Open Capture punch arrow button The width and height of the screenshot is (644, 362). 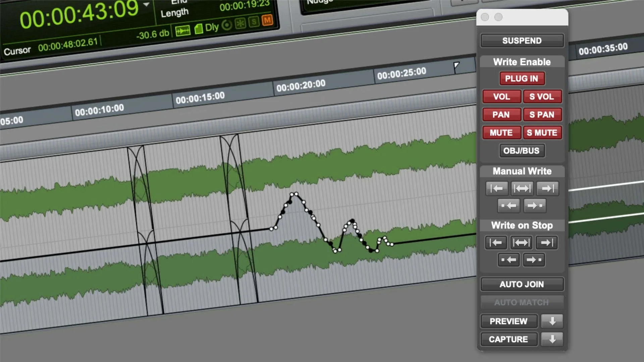(x=552, y=339)
